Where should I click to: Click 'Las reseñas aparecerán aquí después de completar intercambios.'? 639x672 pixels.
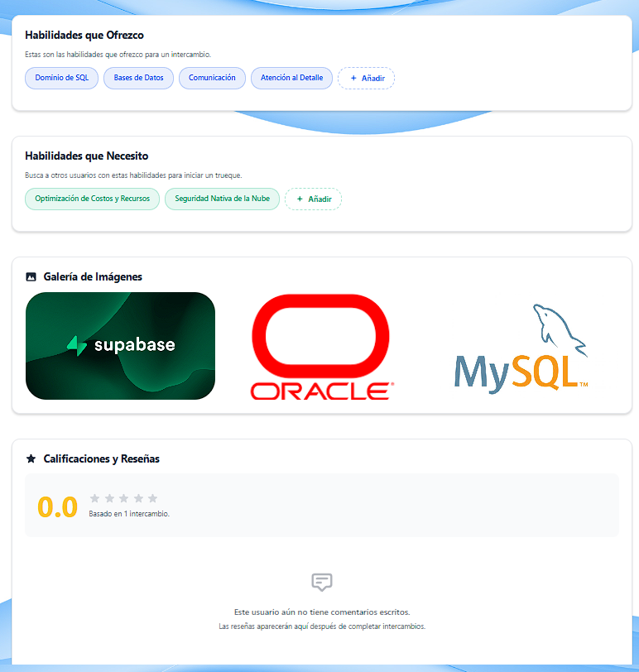point(322,626)
